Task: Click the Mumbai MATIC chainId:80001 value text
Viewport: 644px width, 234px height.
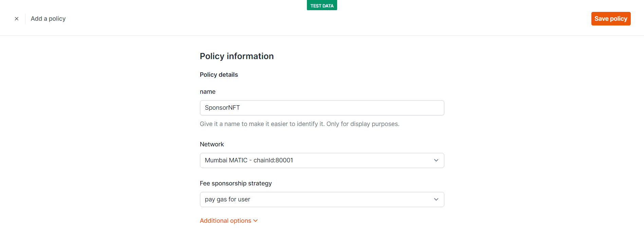Action: pos(249,160)
